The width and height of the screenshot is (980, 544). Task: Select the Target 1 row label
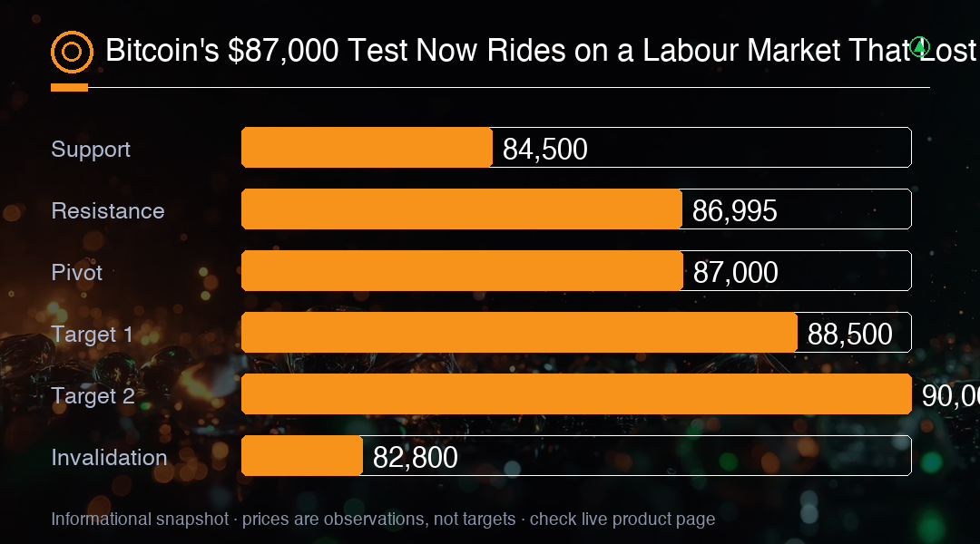coord(92,335)
